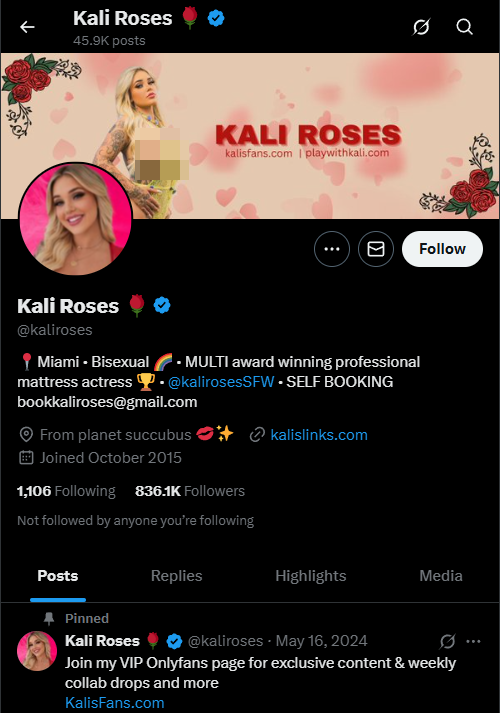Open Grok icon in the top header
This screenshot has width=500, height=713.
[421, 27]
